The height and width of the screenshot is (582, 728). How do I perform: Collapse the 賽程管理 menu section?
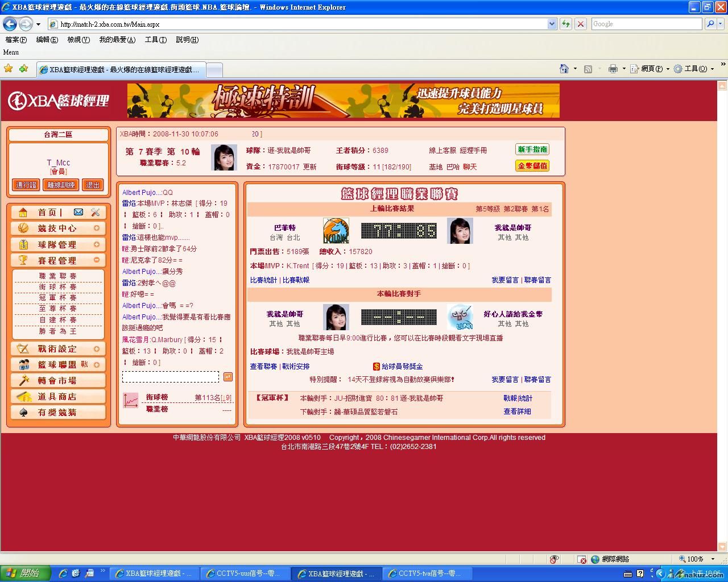click(97, 260)
